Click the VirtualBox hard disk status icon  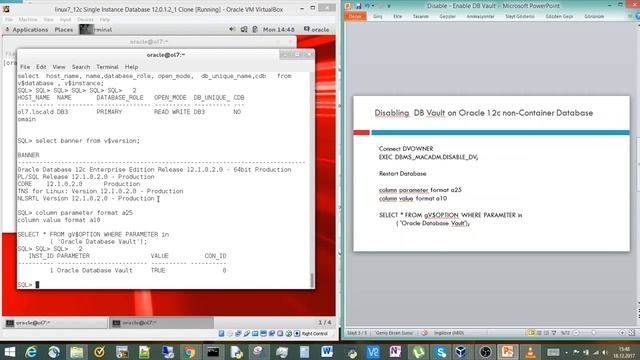click(x=221, y=333)
